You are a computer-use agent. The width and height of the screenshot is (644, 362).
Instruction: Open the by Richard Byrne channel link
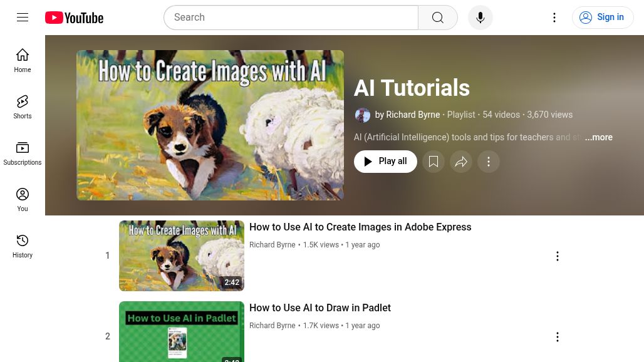pos(407,115)
